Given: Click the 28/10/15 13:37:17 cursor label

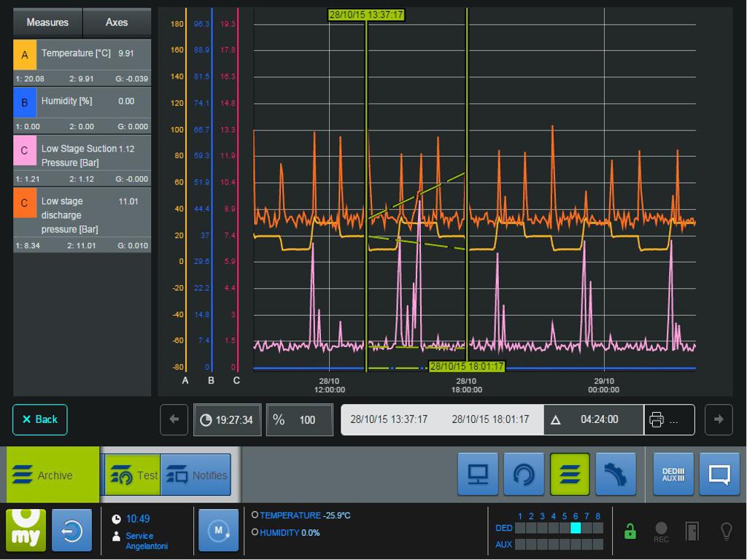Looking at the screenshot, I should point(366,15).
